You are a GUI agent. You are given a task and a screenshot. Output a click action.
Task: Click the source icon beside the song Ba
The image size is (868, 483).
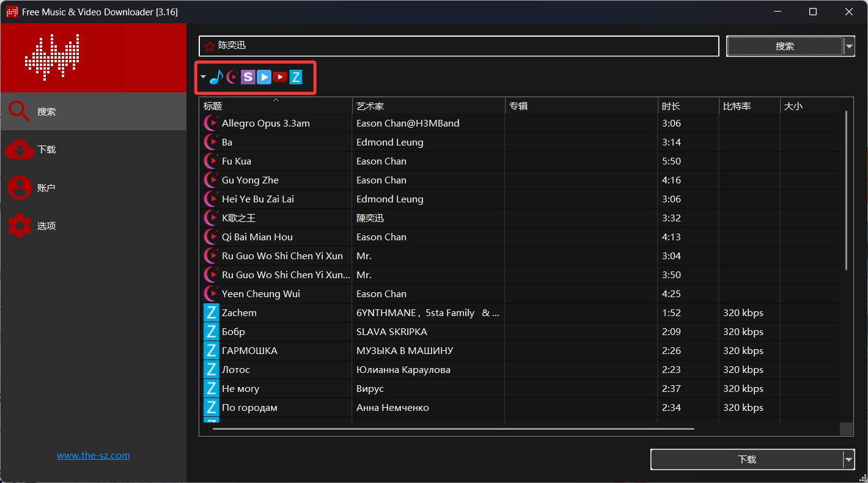(x=211, y=142)
